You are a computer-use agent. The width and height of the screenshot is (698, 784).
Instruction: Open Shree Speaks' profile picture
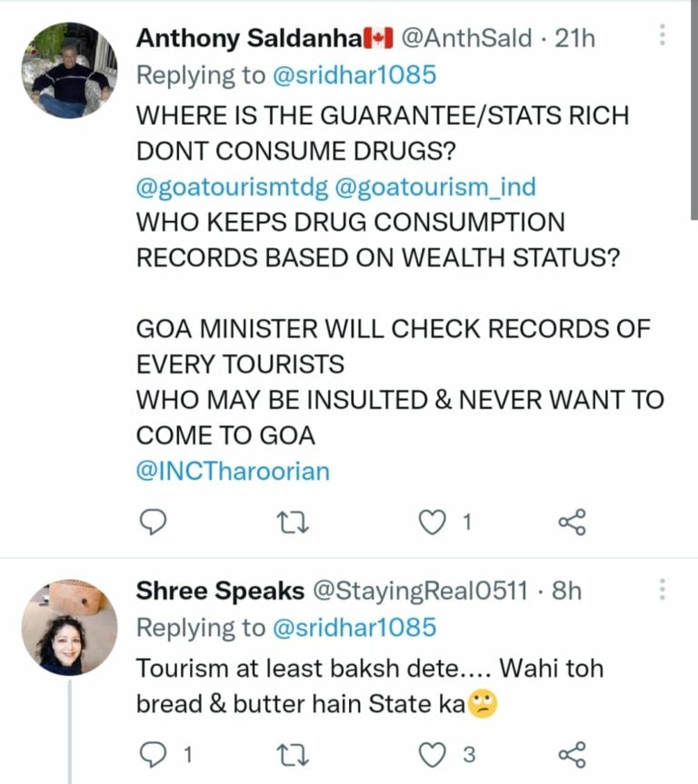point(69,627)
